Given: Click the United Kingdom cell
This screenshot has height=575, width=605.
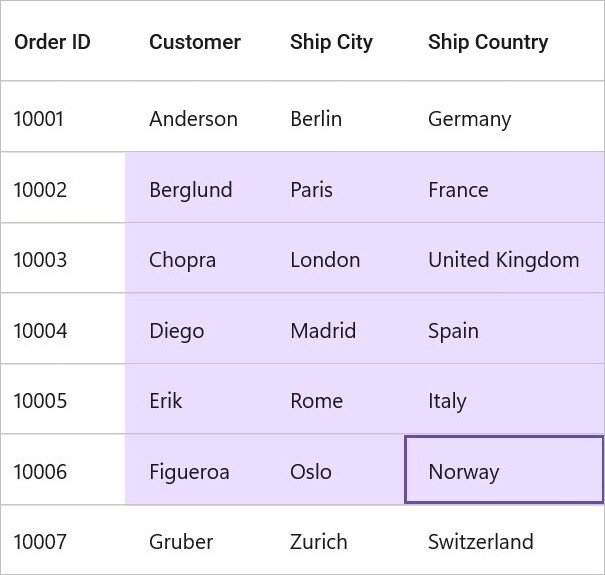Looking at the screenshot, I should tap(504, 258).
